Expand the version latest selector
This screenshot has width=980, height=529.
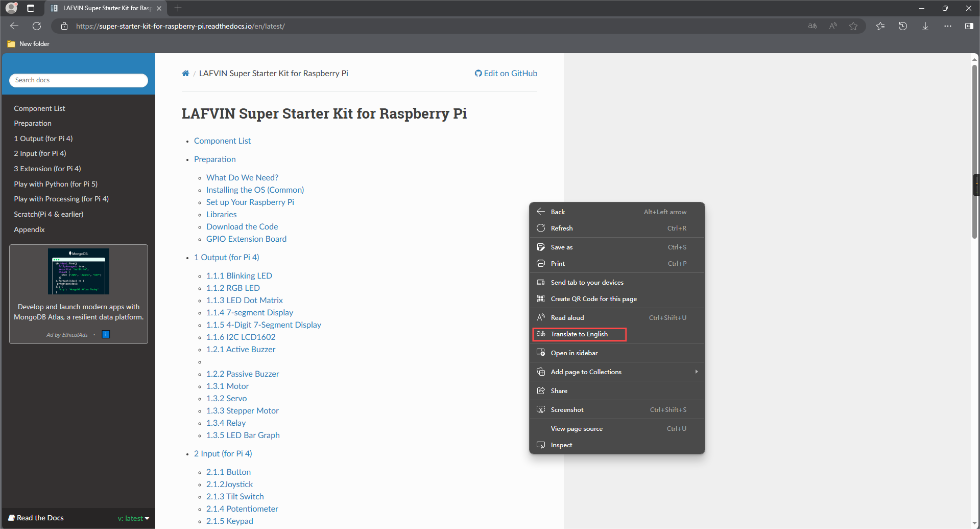pos(133,518)
